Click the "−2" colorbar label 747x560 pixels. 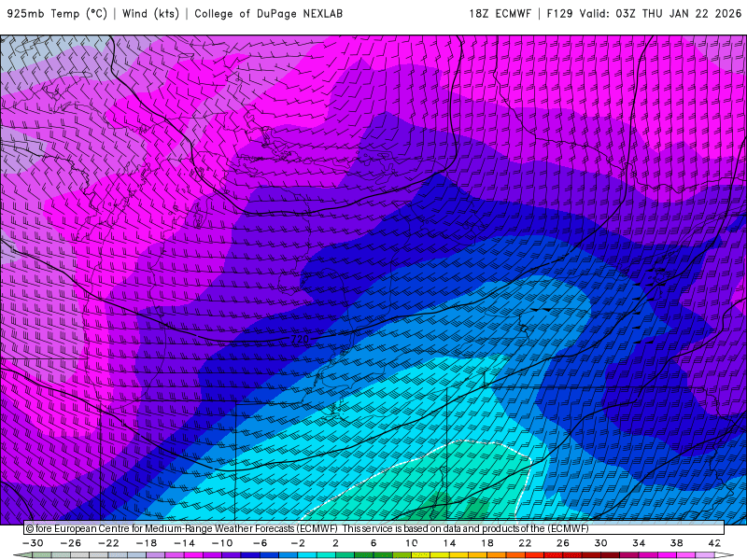pyautogui.click(x=298, y=543)
